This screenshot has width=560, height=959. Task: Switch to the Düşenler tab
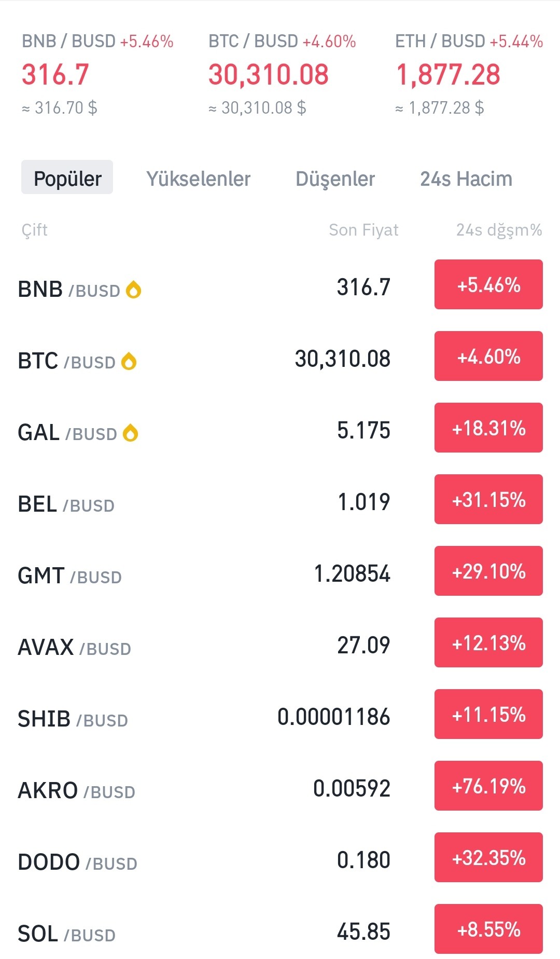tap(335, 179)
